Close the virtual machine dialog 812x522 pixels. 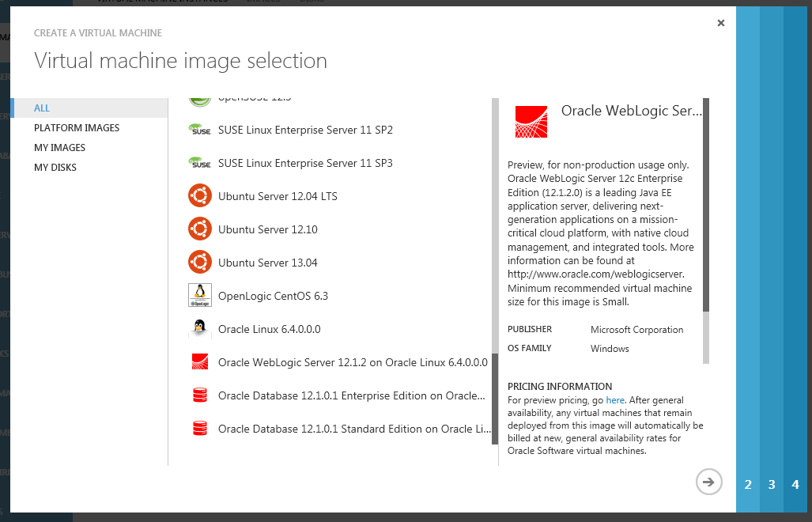pyautogui.click(x=721, y=24)
